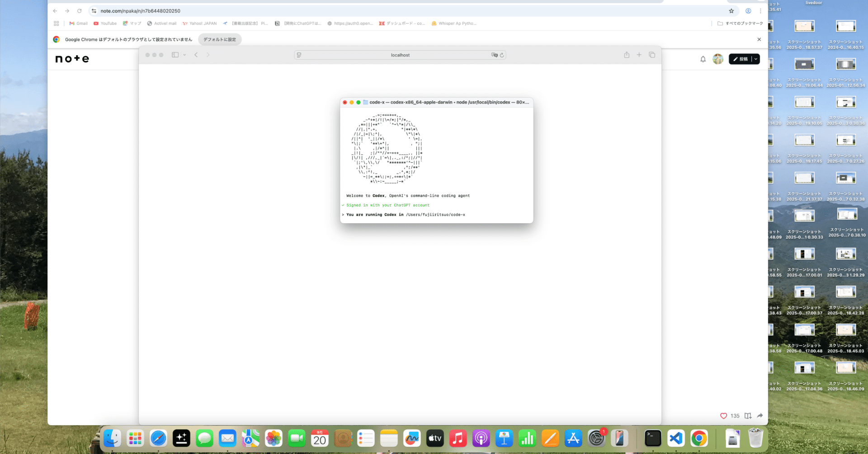Image resolution: width=868 pixels, height=454 pixels.
Task: Open the Chrome profile icon
Action: pos(748,11)
